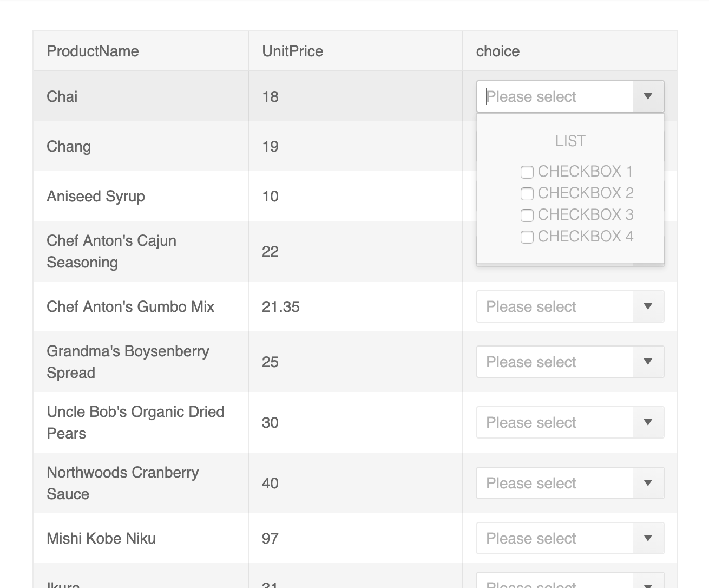Open dropdown arrow for Uncle Bob's Organic Dried Pears
Image resolution: width=709 pixels, height=588 pixels.
click(648, 423)
